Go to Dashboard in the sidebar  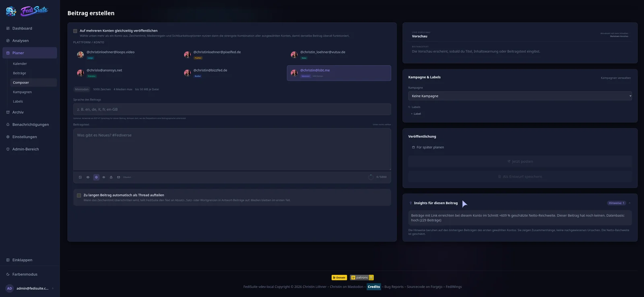coord(30,29)
